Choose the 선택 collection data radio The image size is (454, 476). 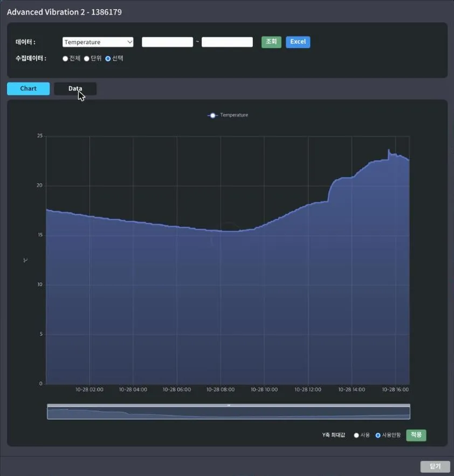pyautogui.click(x=108, y=59)
